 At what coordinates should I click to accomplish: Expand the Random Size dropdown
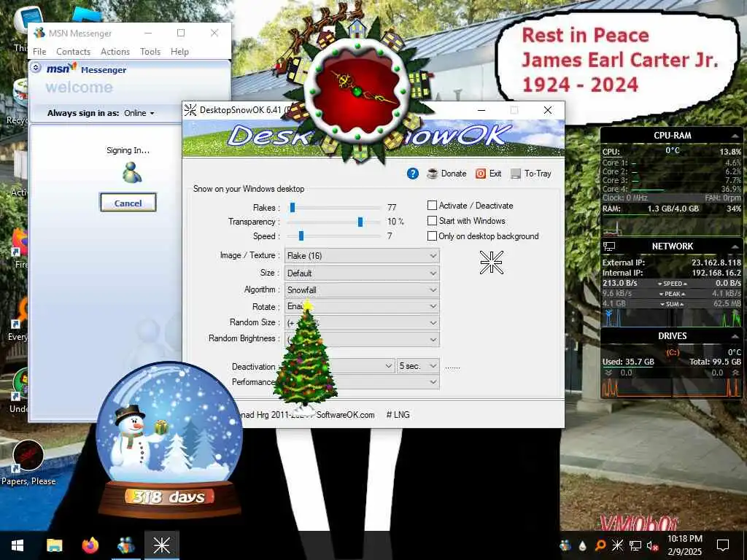click(362, 322)
